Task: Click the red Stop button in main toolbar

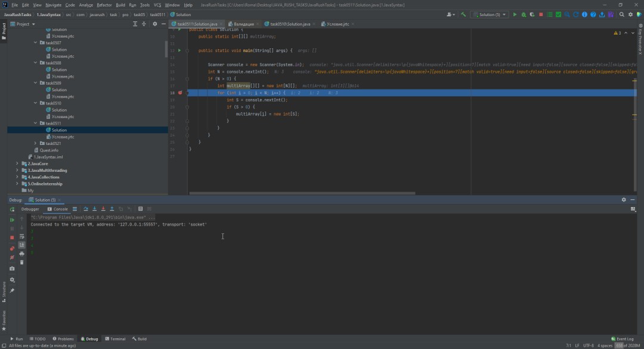Action: click(x=541, y=14)
